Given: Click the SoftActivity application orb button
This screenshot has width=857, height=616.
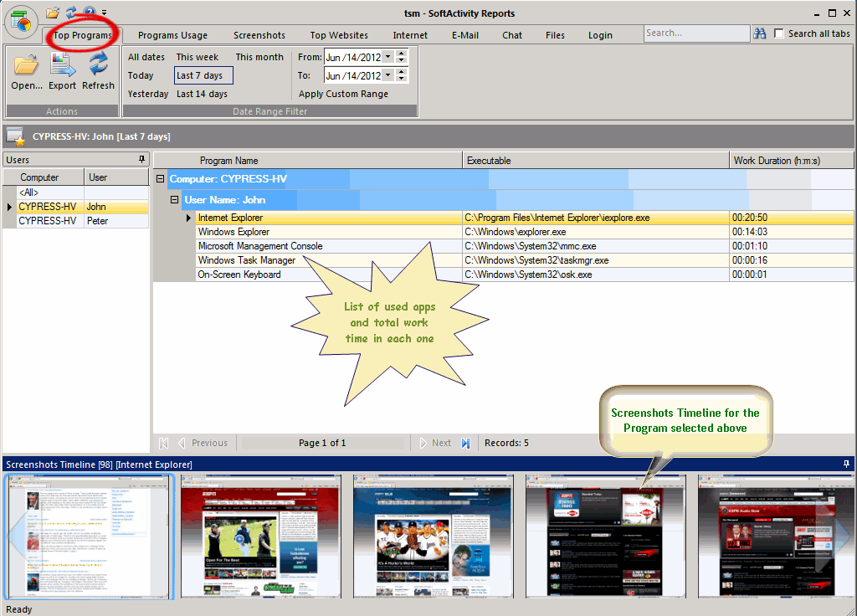Looking at the screenshot, I should (x=21, y=22).
